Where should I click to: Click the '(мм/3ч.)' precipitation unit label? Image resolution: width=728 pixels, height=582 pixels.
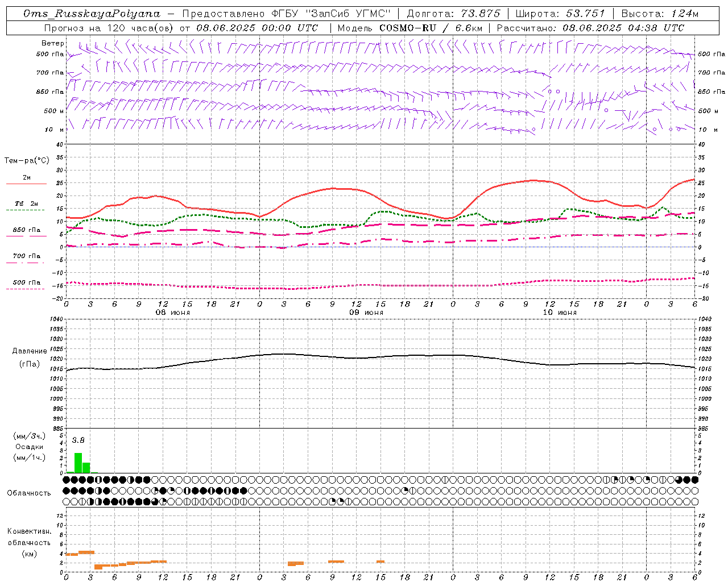[30, 436]
